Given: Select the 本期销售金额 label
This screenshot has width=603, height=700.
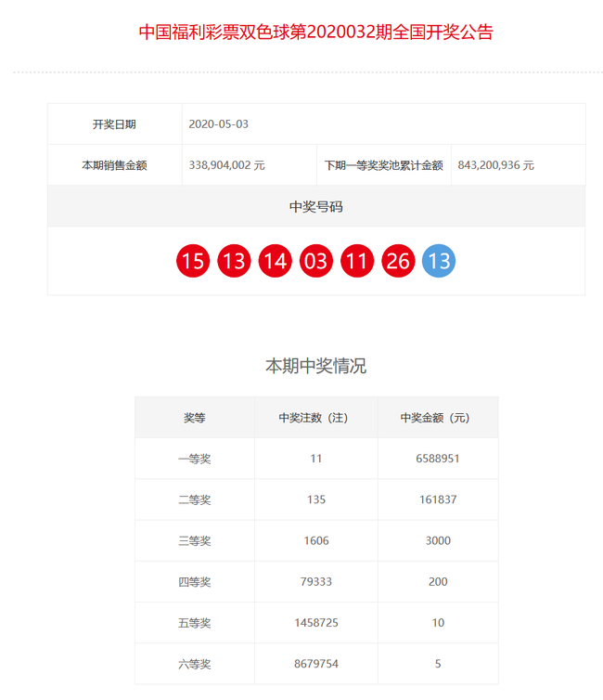Looking at the screenshot, I should [115, 165].
